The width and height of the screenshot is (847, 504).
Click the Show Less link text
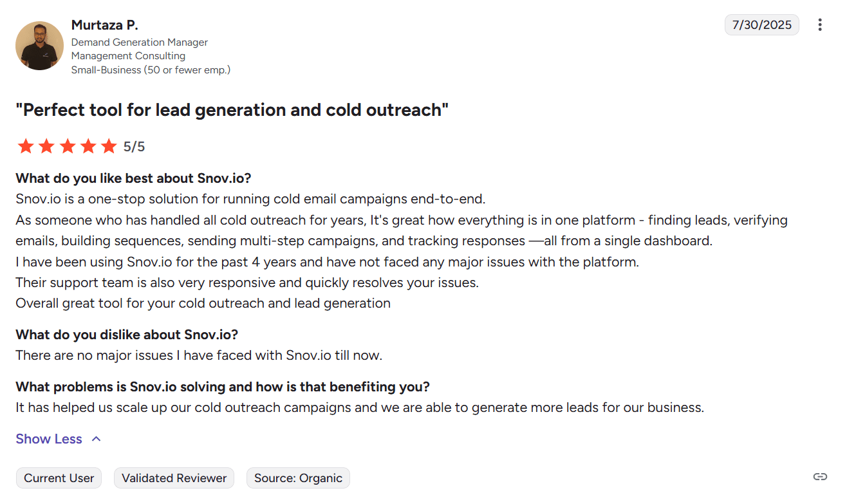49,439
